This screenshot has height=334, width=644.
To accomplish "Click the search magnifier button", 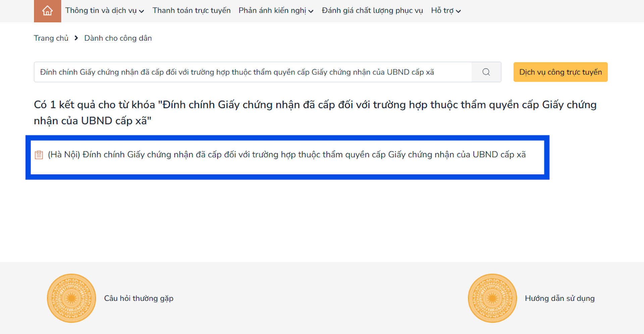I will [x=486, y=72].
